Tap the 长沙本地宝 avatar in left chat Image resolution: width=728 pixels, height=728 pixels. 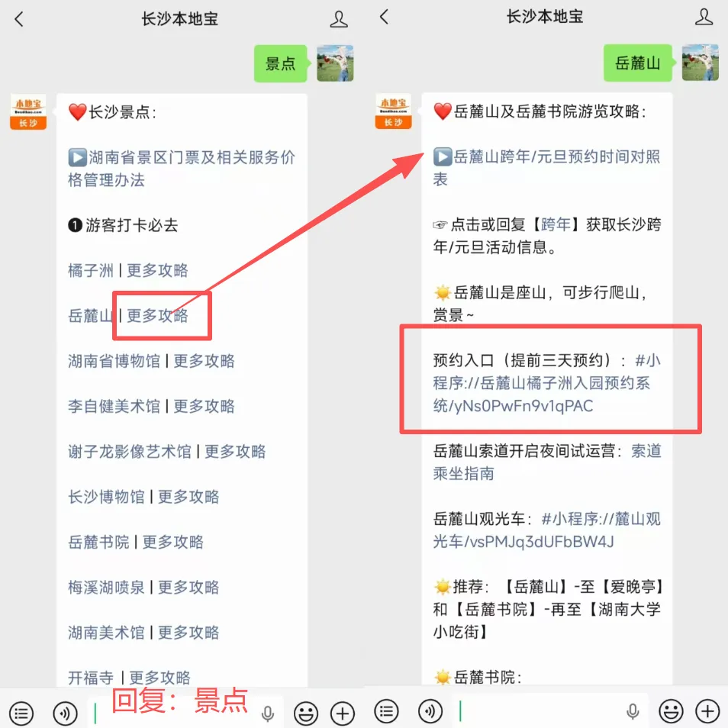tap(28, 111)
